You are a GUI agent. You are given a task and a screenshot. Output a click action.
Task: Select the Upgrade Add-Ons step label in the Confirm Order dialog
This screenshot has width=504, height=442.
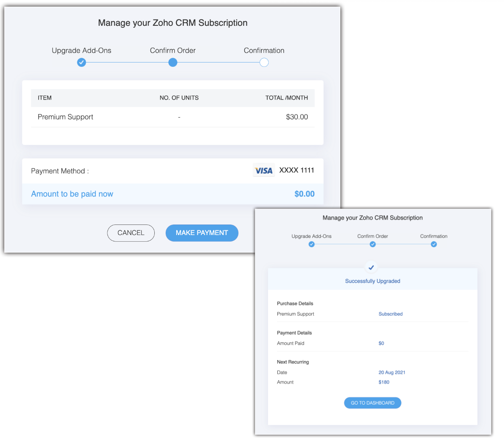[x=81, y=50]
